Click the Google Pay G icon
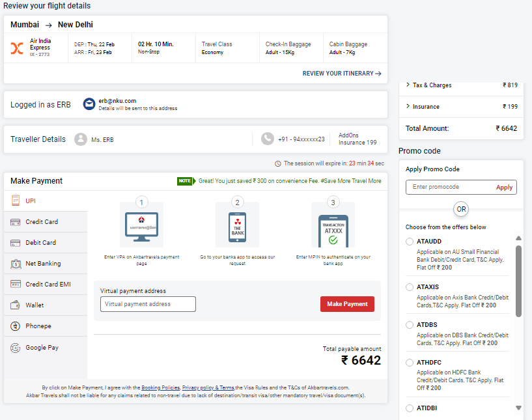Image resolution: width=532 pixels, height=420 pixels. click(15, 348)
